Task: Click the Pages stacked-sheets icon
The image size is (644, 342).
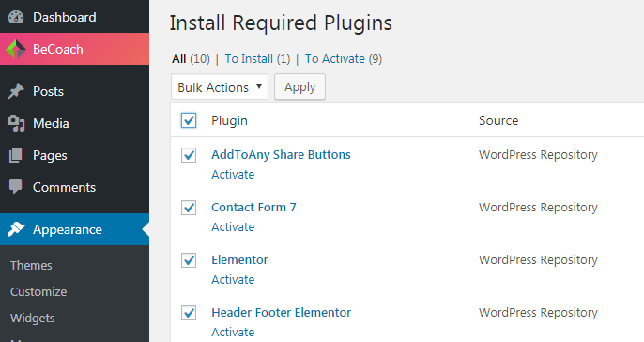Action: click(x=16, y=155)
